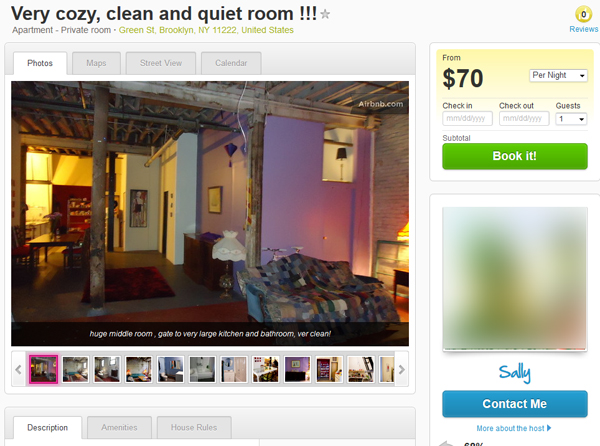Switch to the House Rules tab
600x446 pixels.
194,427
